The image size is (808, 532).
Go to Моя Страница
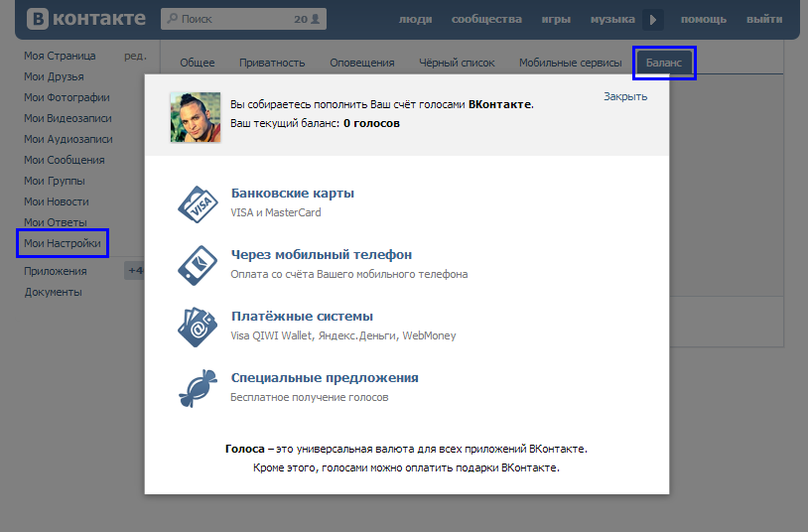(x=60, y=56)
